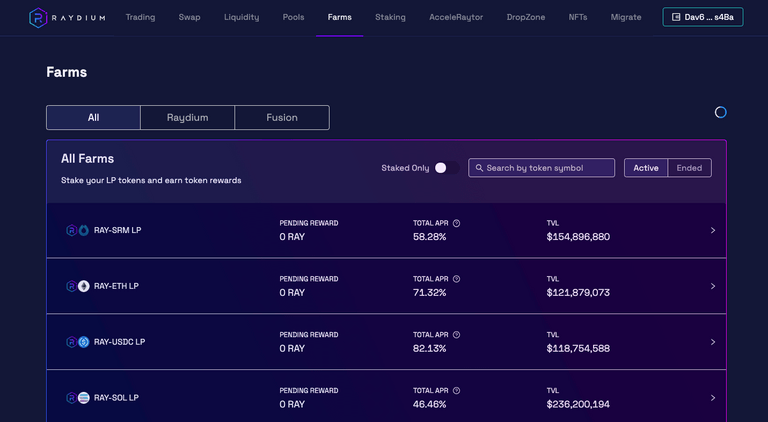The height and width of the screenshot is (422, 768).
Task: Show All farms tab
Action: pos(94,117)
